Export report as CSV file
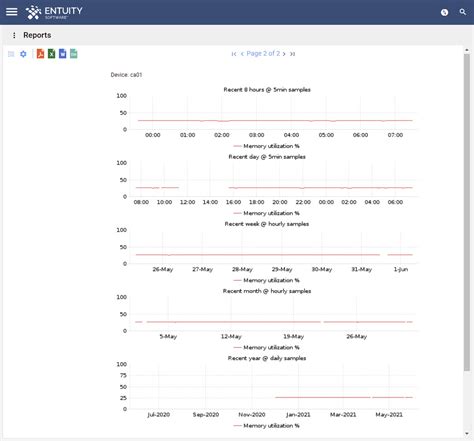This screenshot has width=474, height=441. 74,54
